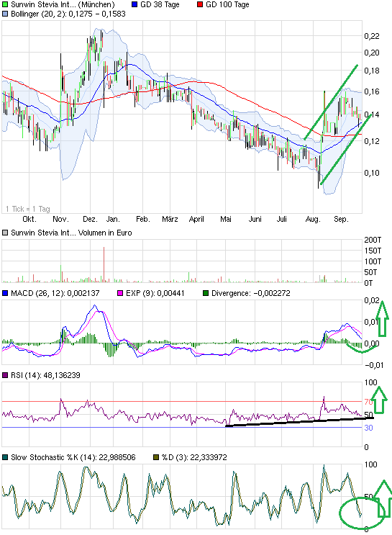
Task: Click the green Sunwin Stevia legend swatch
Action: (x=5, y=5)
